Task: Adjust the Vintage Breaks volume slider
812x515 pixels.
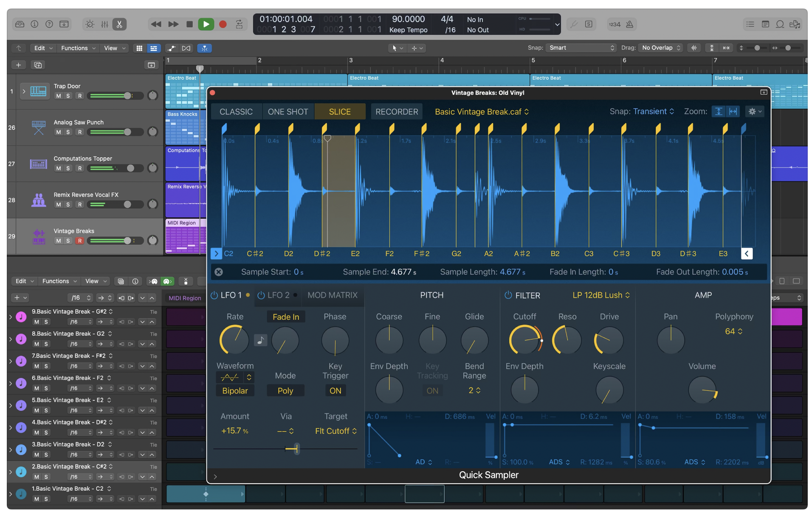Action: pyautogui.click(x=127, y=241)
